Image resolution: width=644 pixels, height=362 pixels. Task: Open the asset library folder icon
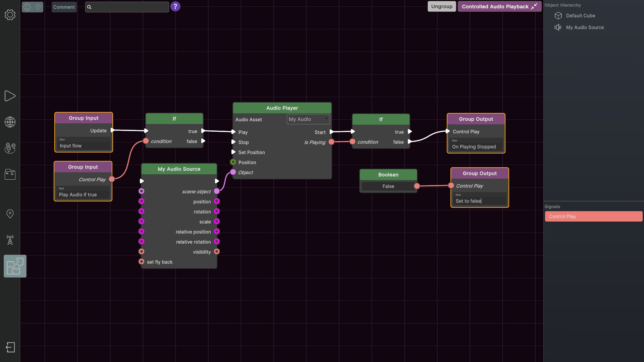tap(10, 174)
